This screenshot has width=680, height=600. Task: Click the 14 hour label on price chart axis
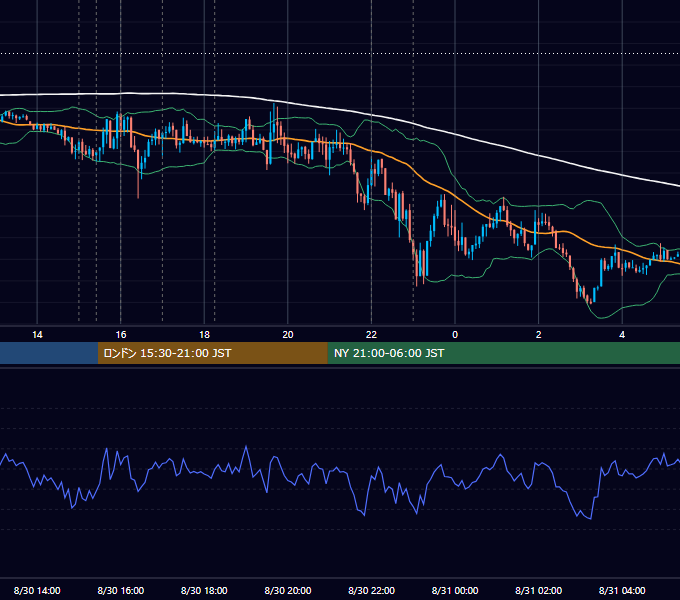click(37, 335)
